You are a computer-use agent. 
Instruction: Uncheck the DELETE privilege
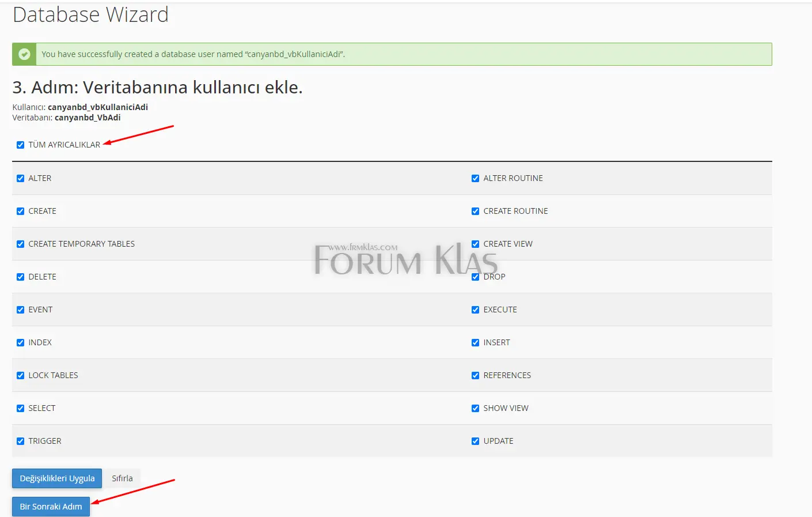pos(20,277)
